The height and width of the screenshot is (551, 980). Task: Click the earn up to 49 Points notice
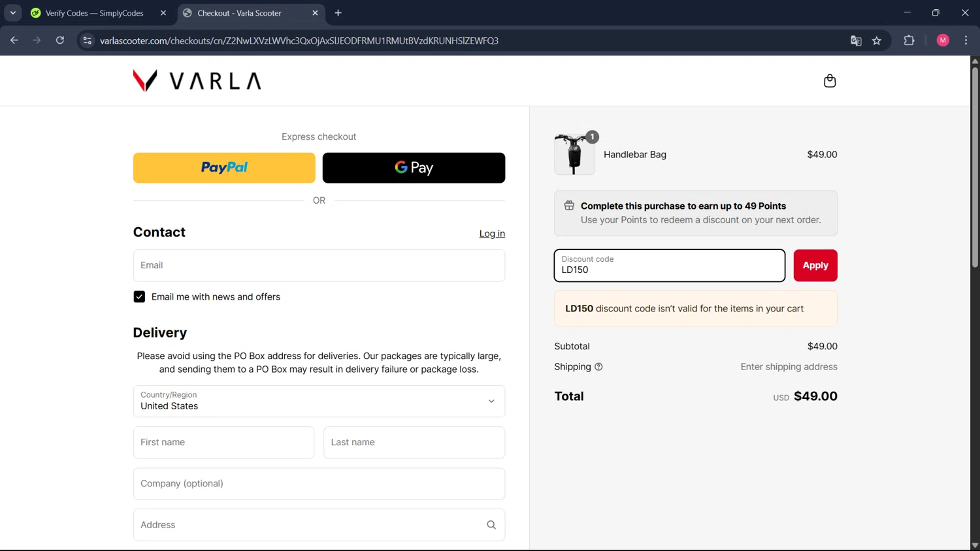pyautogui.click(x=696, y=213)
